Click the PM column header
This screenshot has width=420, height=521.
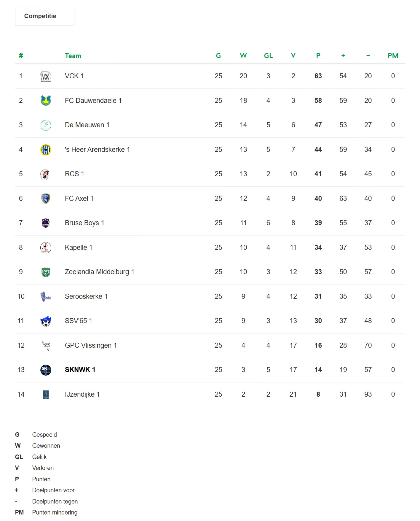[x=393, y=56]
